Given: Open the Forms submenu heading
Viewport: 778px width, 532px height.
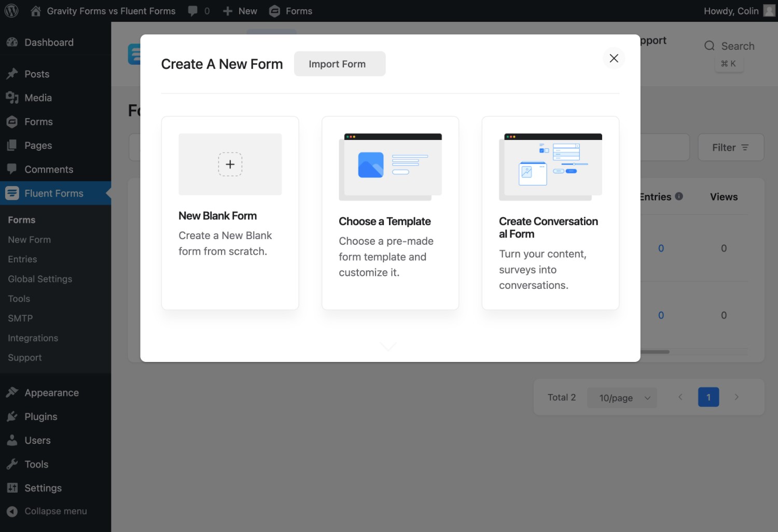Looking at the screenshot, I should [22, 220].
